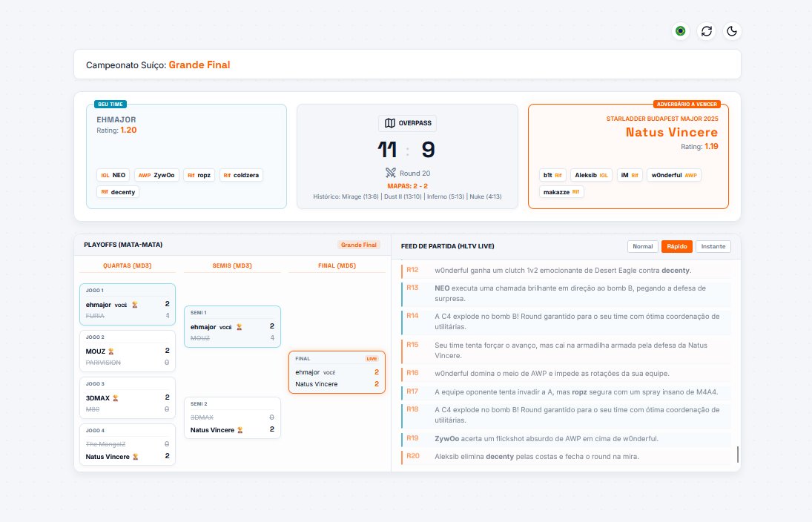Click trophy icon beside ehmajor in Jogo 1

point(135,305)
